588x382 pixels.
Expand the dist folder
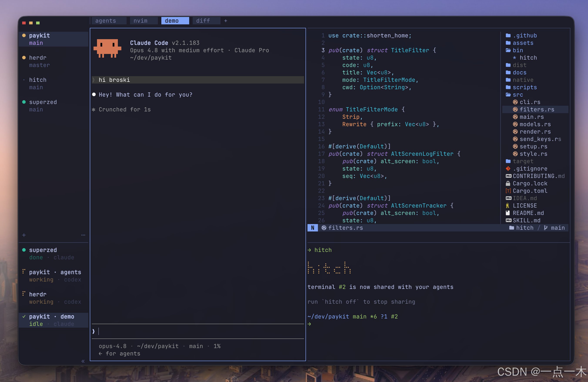coord(516,65)
